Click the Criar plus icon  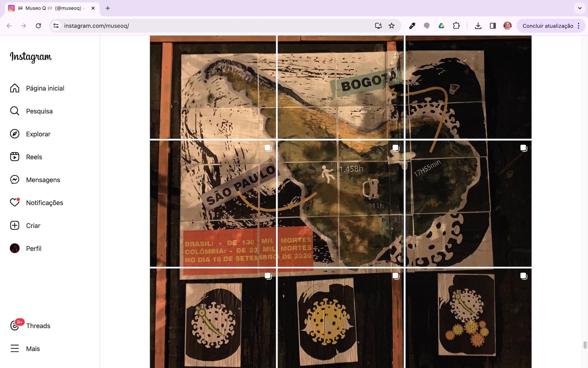click(x=15, y=226)
